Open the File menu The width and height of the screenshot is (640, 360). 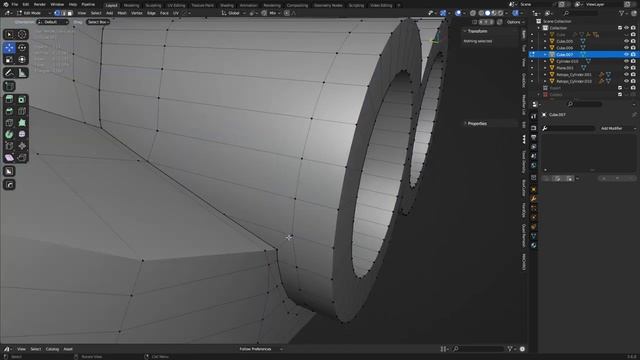click(x=15, y=4)
